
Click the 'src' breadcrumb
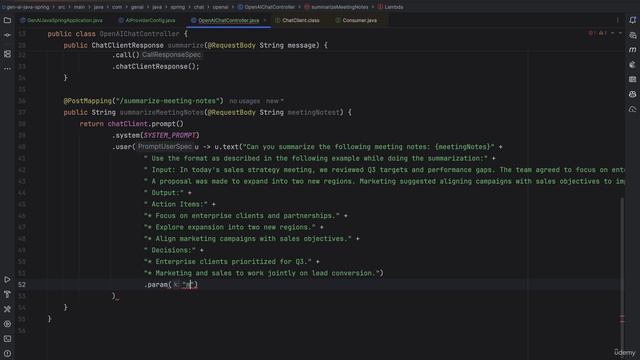pos(61,7)
